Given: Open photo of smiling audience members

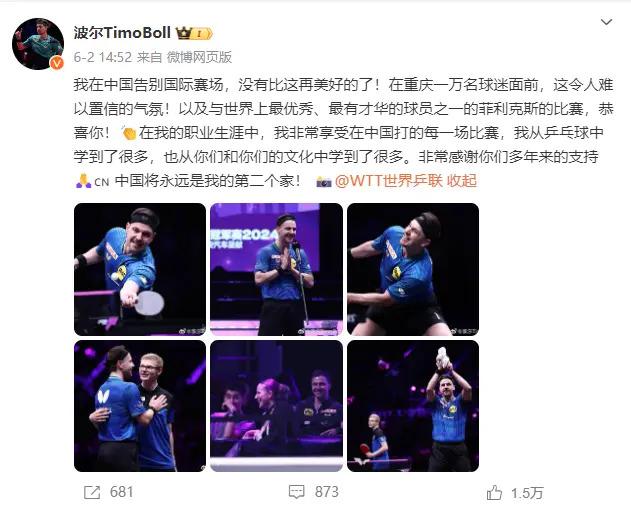Looking at the screenshot, I should (276, 406).
